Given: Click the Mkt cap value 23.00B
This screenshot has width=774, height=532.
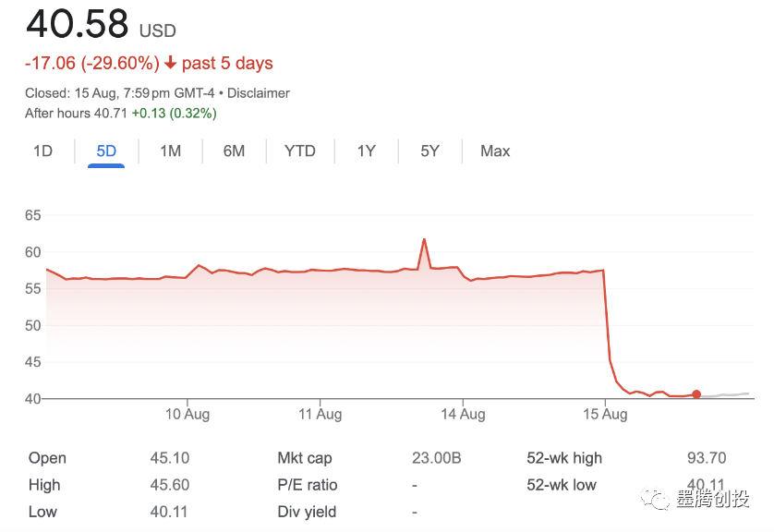Looking at the screenshot, I should tap(436, 458).
